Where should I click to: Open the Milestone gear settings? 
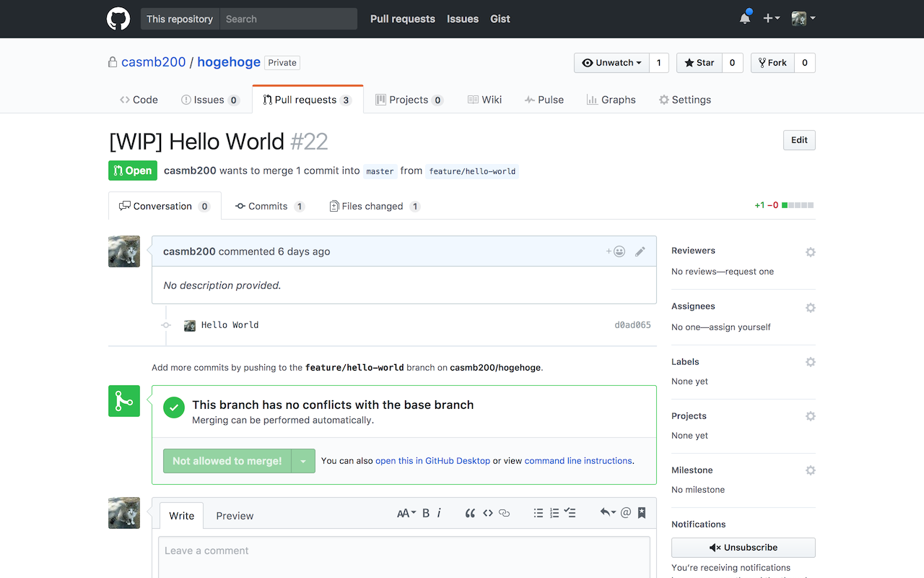(810, 470)
